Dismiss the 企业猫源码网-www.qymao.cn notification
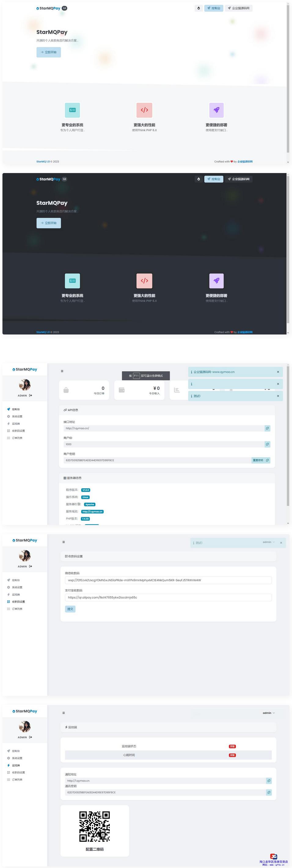Image resolution: width=292 pixels, height=868 pixels. [x=278, y=372]
